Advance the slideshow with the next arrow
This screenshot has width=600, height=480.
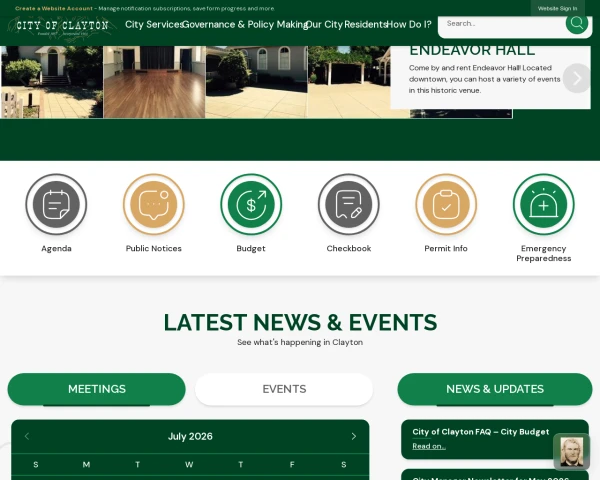576,78
